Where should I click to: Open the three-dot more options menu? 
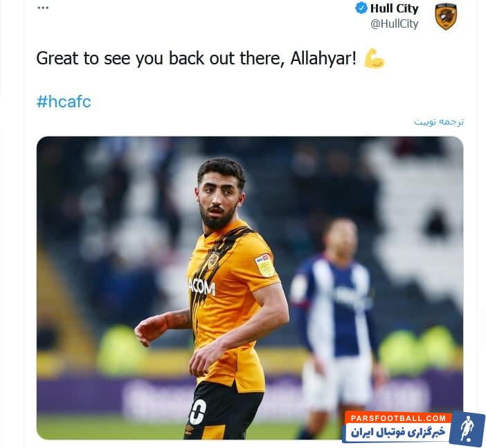43,8
